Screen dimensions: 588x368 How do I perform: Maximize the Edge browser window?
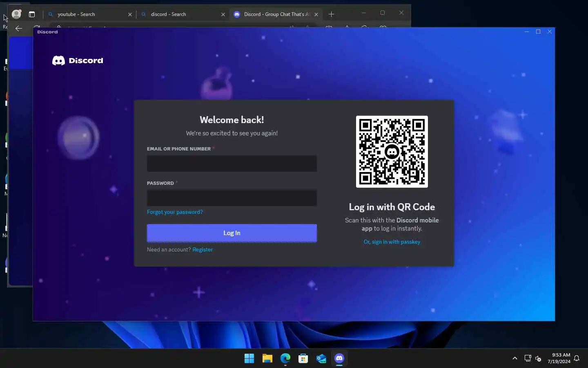383,13
